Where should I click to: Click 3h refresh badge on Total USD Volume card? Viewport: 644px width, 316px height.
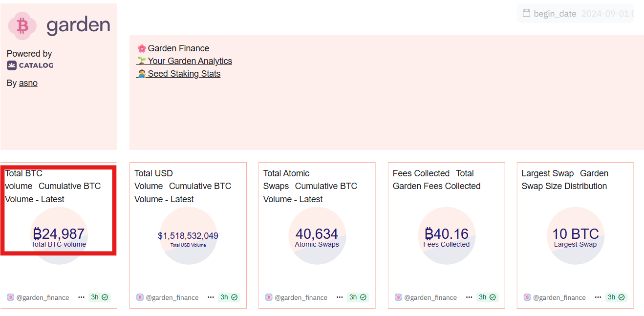[229, 297]
